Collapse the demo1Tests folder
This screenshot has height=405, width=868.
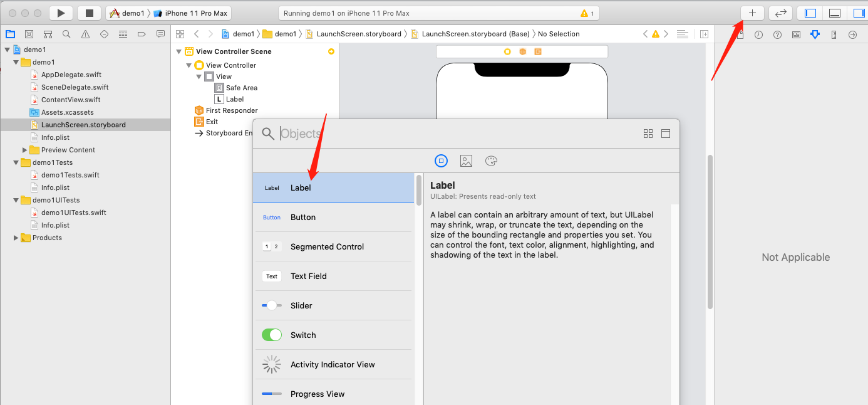(16, 162)
